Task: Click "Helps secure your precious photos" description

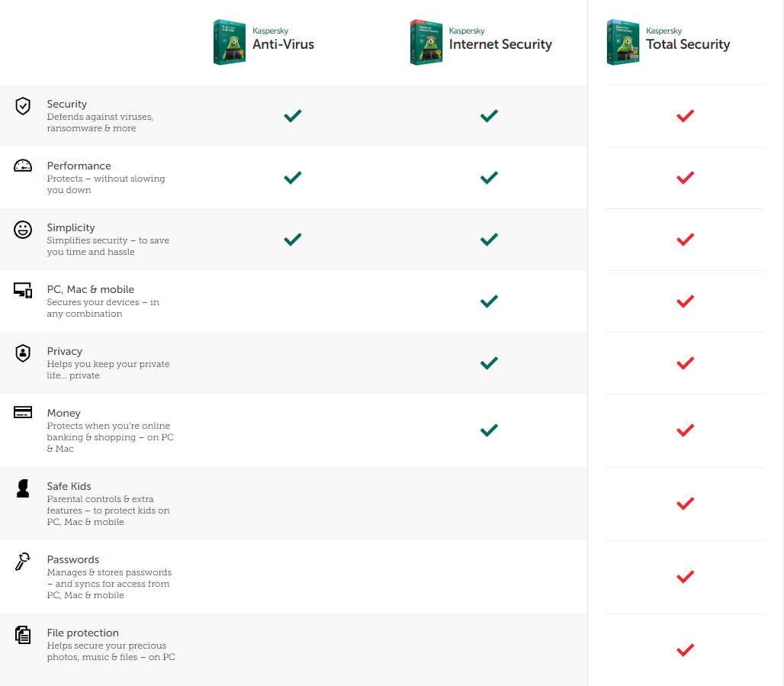Action: pyautogui.click(x=111, y=652)
